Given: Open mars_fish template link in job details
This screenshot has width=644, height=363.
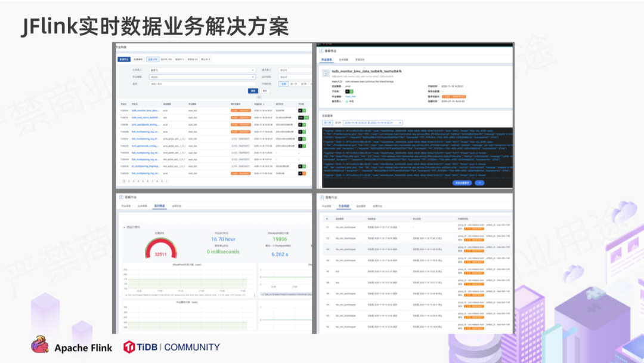Looking at the screenshot, I should [351, 97].
